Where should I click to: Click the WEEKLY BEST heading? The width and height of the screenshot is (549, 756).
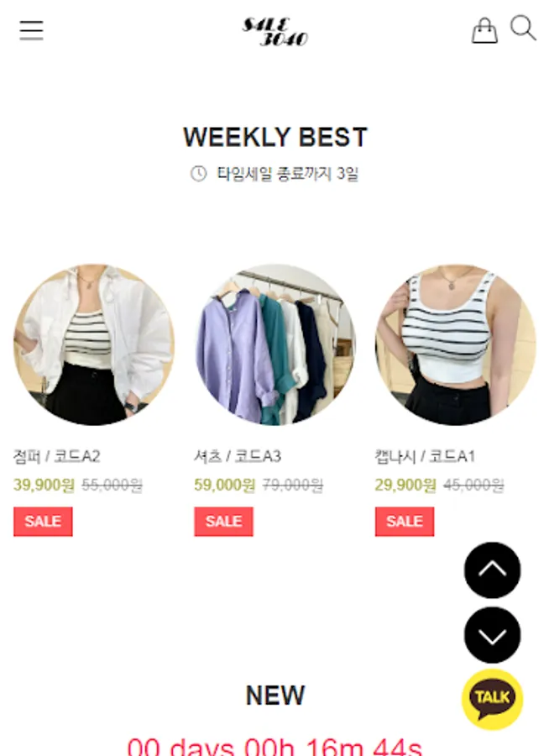pos(275,137)
